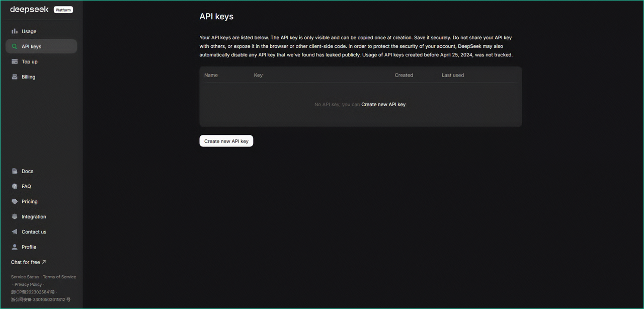Click the Docs document icon
This screenshot has width=644, height=309.
[x=15, y=171]
